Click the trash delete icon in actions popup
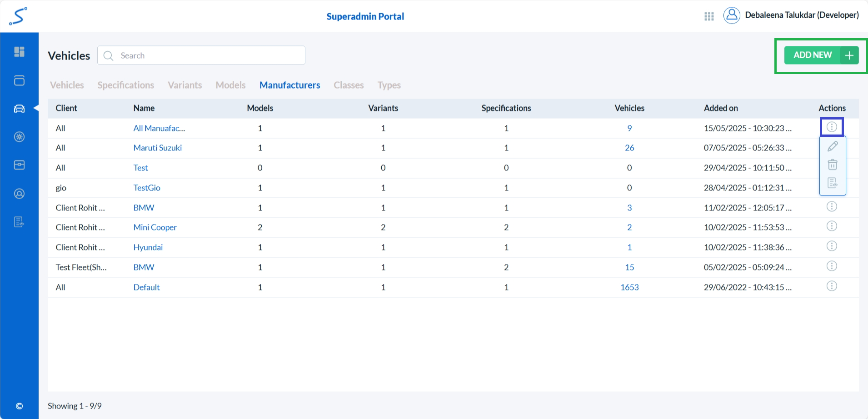The width and height of the screenshot is (868, 419). 833,165
